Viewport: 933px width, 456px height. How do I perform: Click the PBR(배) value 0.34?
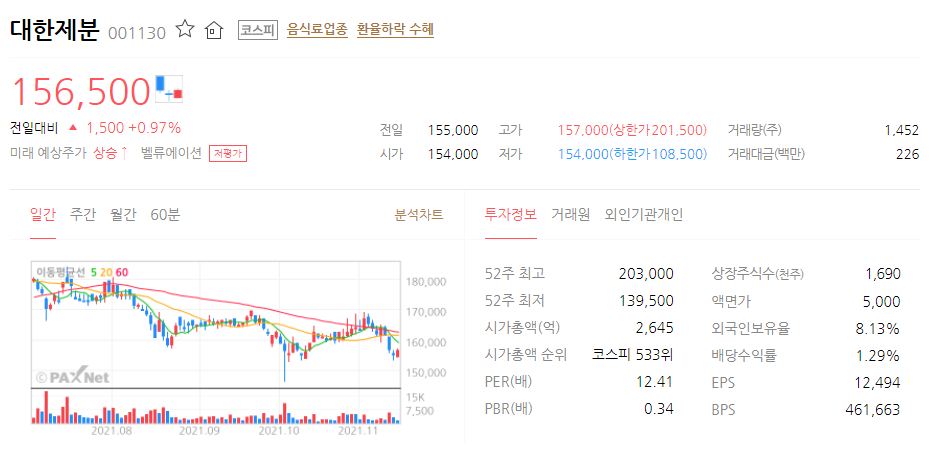pyautogui.click(x=659, y=410)
